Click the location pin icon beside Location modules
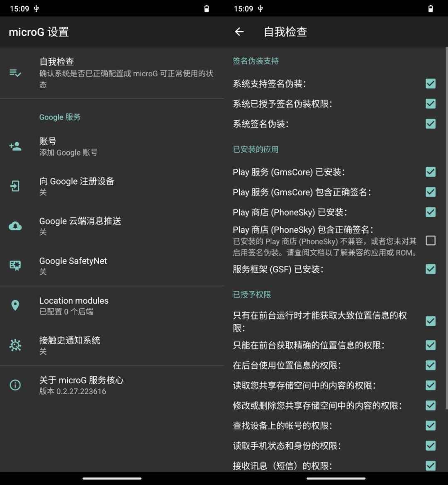The image size is (448, 485). [x=15, y=305]
